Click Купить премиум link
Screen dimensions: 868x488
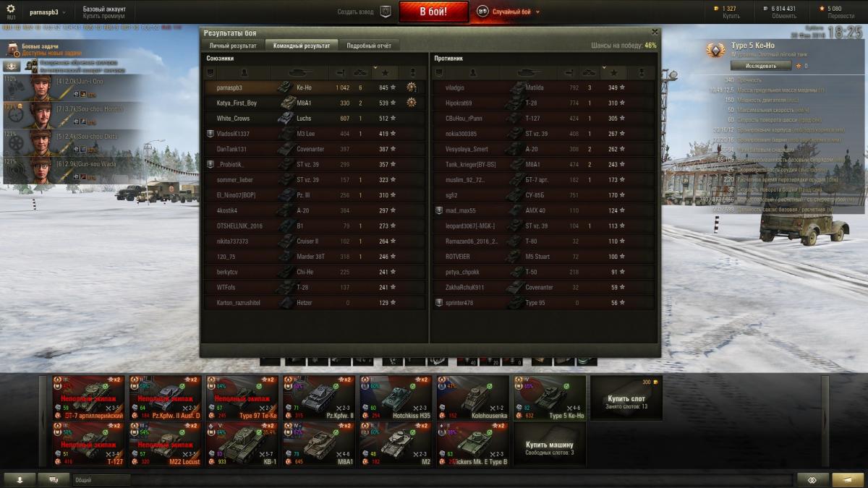[x=104, y=16]
